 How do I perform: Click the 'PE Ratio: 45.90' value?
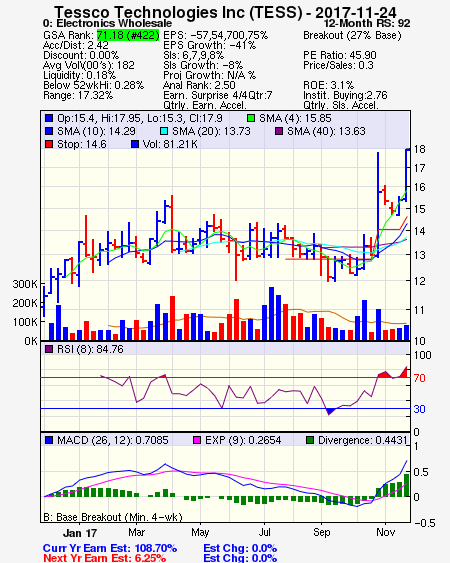[x=340, y=55]
